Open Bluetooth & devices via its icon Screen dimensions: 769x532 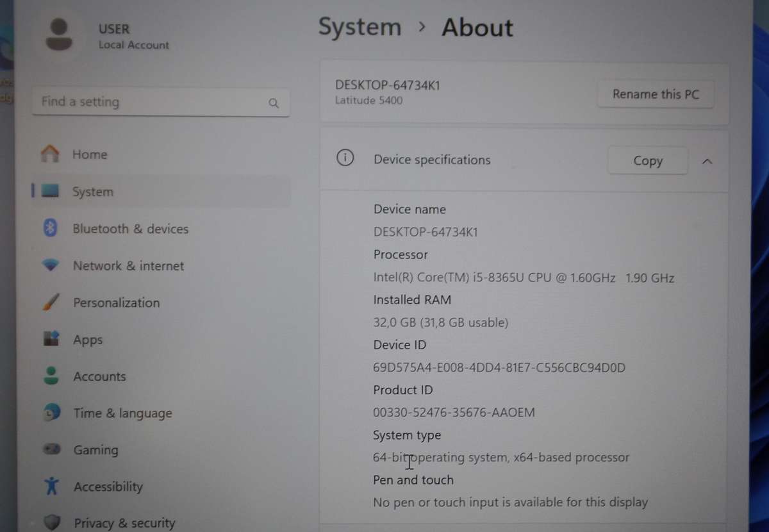[50, 228]
